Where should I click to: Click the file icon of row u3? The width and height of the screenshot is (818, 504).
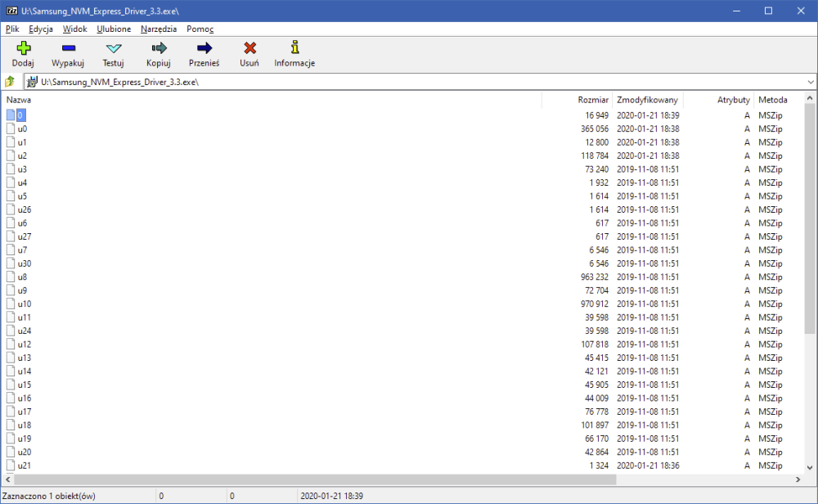pyautogui.click(x=11, y=169)
